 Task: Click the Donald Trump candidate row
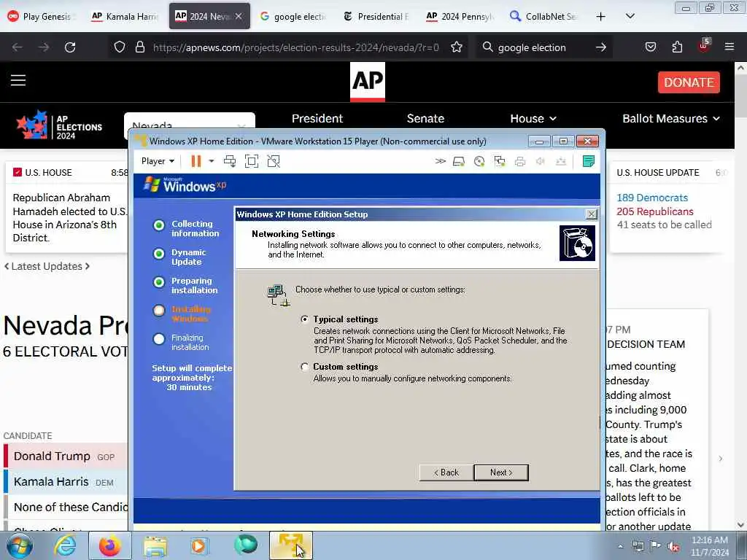pos(66,456)
